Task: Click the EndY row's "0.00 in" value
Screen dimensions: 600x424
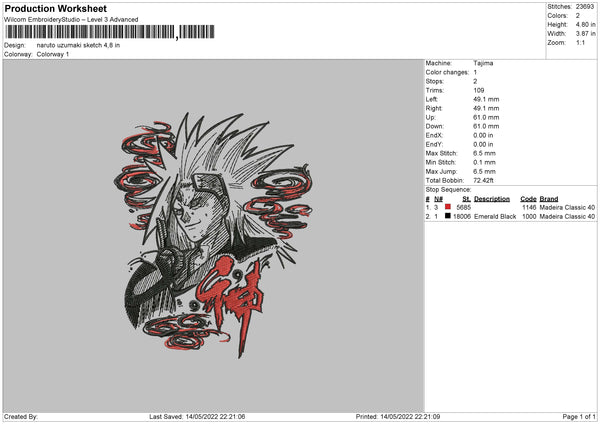Action: pyautogui.click(x=483, y=145)
